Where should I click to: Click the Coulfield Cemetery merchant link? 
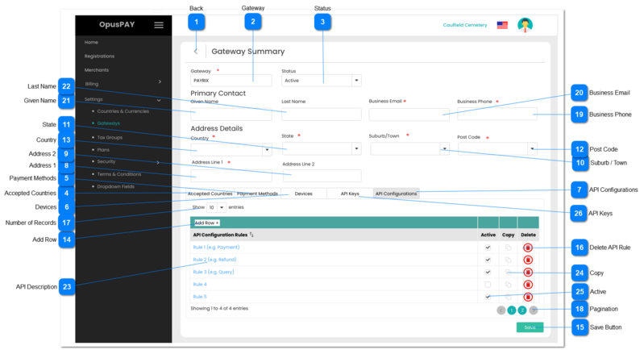[464, 25]
